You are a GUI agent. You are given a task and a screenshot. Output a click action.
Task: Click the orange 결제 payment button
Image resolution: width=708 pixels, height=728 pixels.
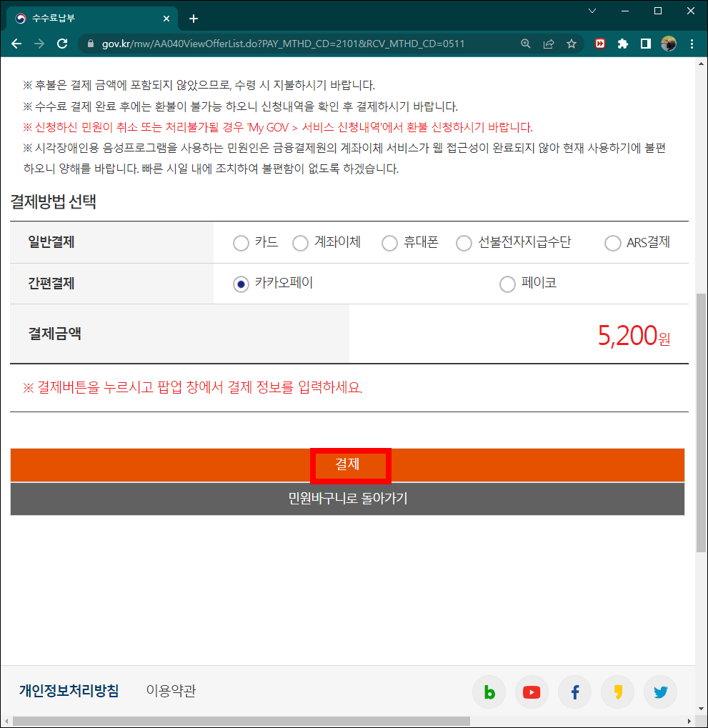(350, 464)
